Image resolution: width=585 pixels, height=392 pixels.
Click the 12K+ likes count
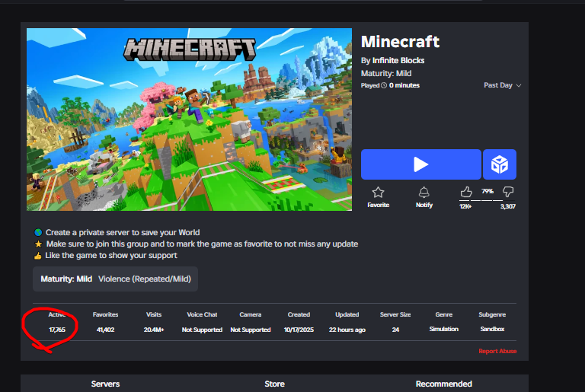[465, 206]
